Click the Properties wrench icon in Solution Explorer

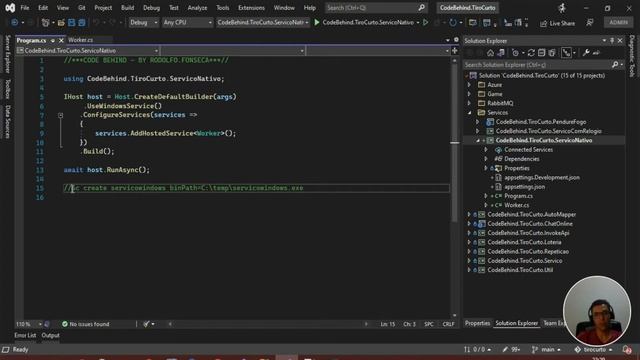(586, 53)
